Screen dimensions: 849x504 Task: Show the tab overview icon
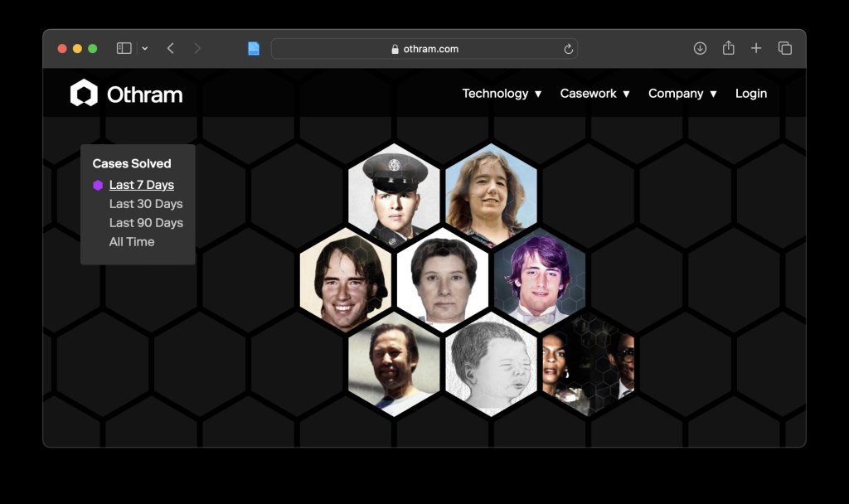[784, 48]
